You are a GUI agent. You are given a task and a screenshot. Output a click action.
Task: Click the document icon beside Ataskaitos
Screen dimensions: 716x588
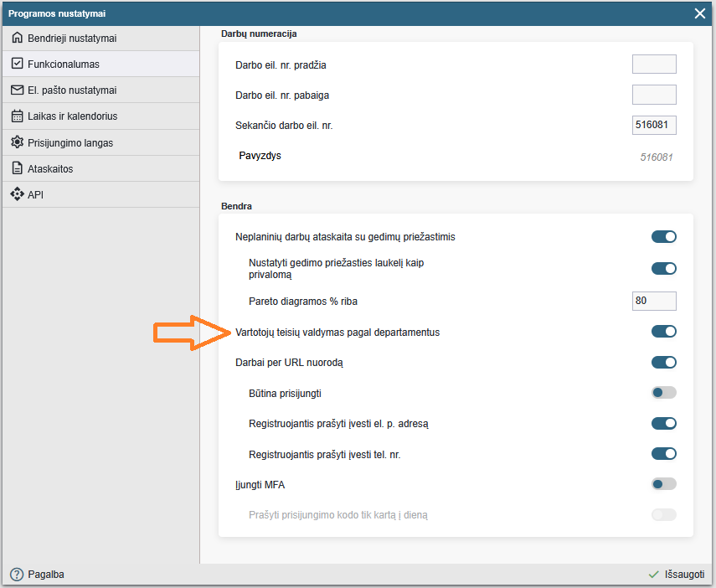click(17, 168)
